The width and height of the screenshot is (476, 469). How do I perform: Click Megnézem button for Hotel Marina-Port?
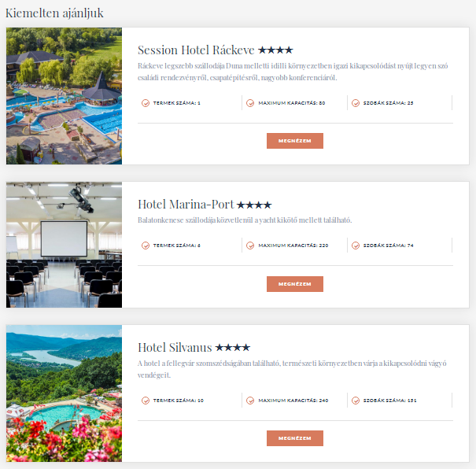click(295, 284)
